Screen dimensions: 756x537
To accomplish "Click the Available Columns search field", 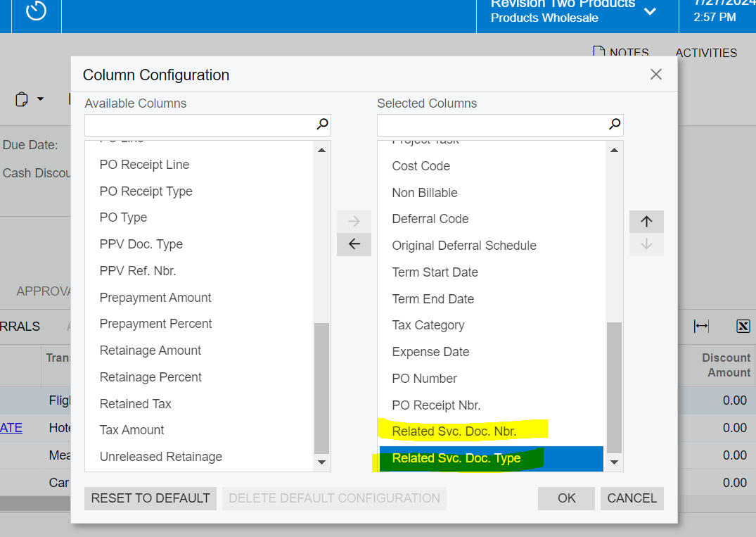I will (200, 125).
